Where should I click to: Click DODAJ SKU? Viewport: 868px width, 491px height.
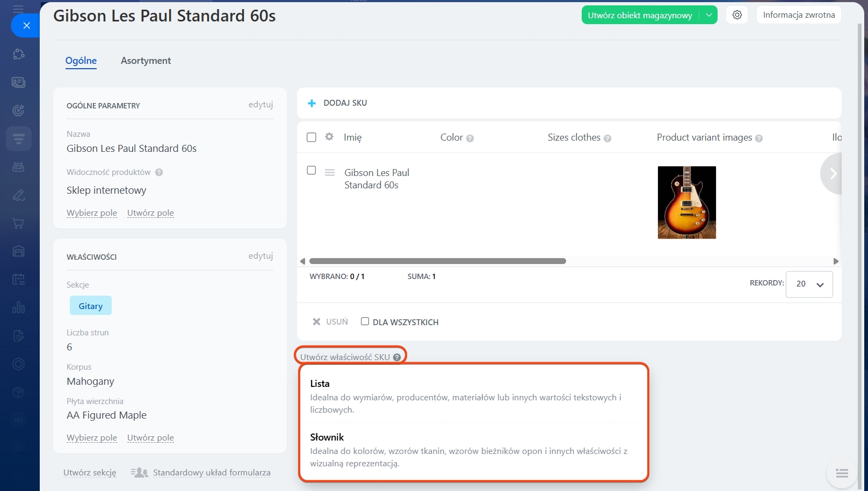(x=345, y=103)
